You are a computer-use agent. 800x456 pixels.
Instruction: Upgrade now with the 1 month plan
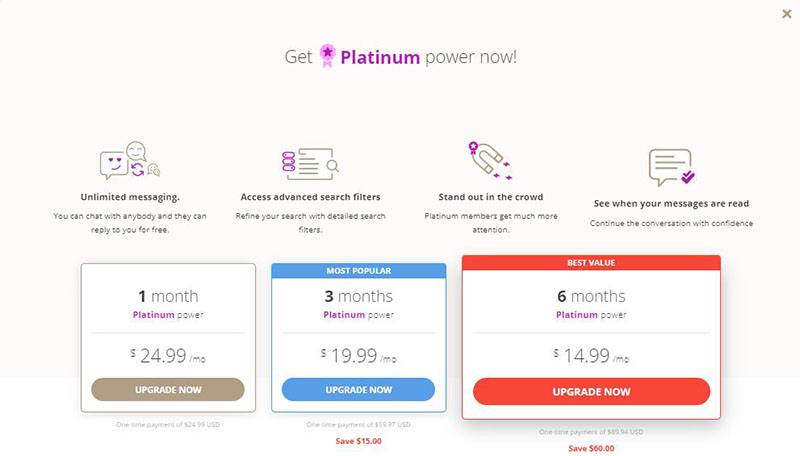pyautogui.click(x=168, y=389)
